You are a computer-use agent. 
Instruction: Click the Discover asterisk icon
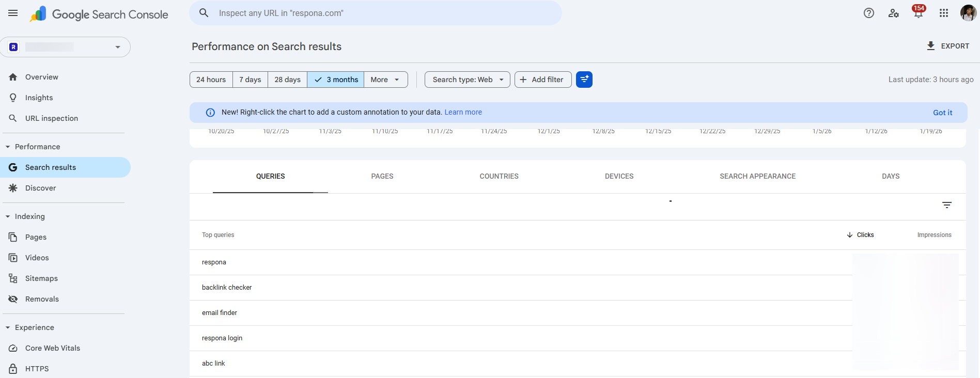pyautogui.click(x=13, y=188)
